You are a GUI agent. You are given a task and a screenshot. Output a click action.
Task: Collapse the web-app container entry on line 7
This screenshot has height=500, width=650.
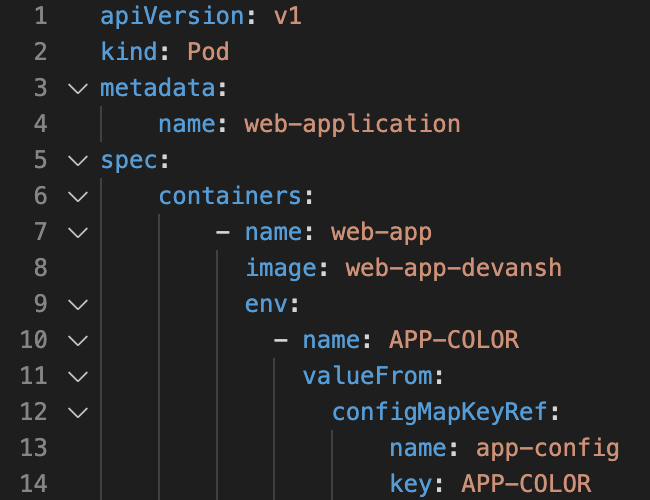[x=78, y=232]
